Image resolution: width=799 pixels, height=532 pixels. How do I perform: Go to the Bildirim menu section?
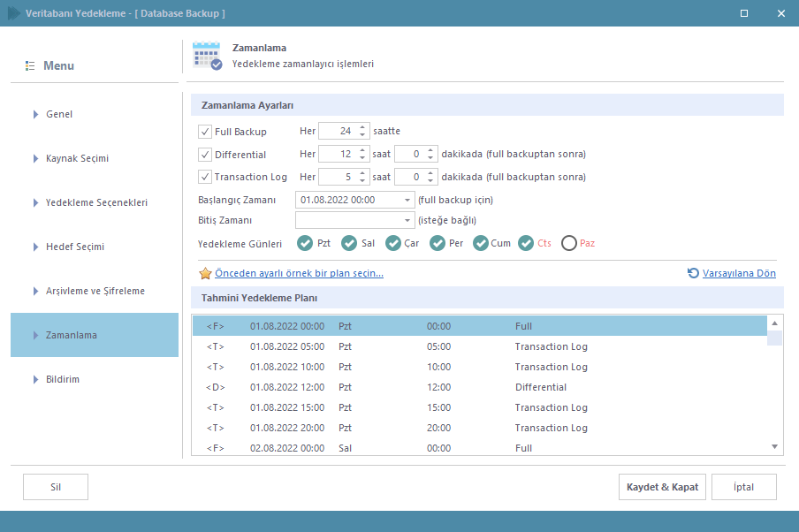64,379
